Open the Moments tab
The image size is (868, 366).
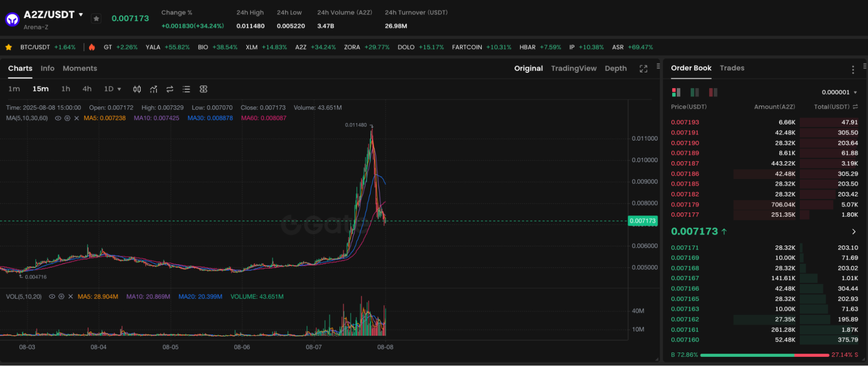tap(80, 69)
